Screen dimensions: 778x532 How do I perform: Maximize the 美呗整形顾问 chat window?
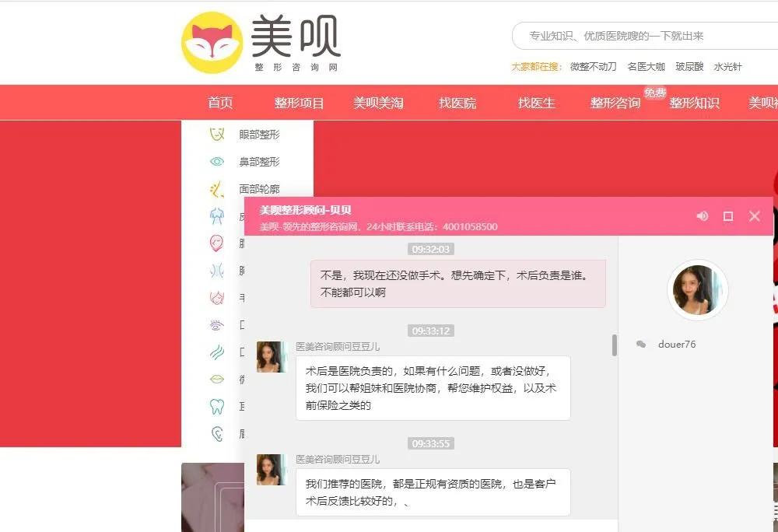click(728, 217)
